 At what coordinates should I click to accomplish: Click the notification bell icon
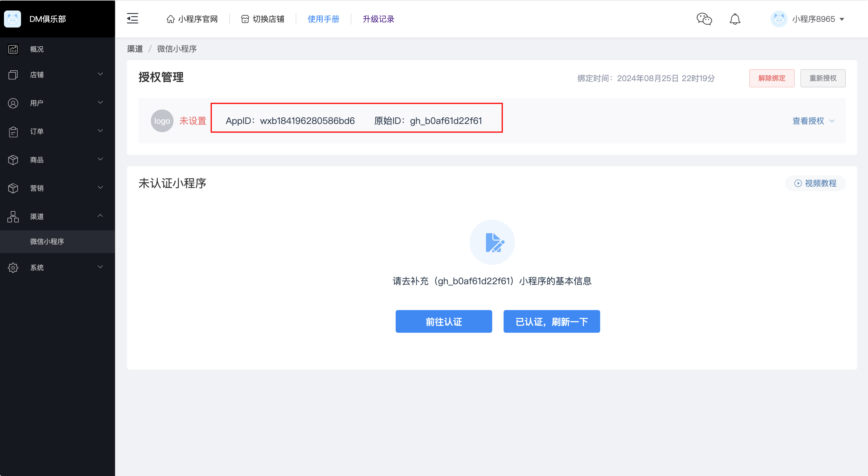pos(735,19)
